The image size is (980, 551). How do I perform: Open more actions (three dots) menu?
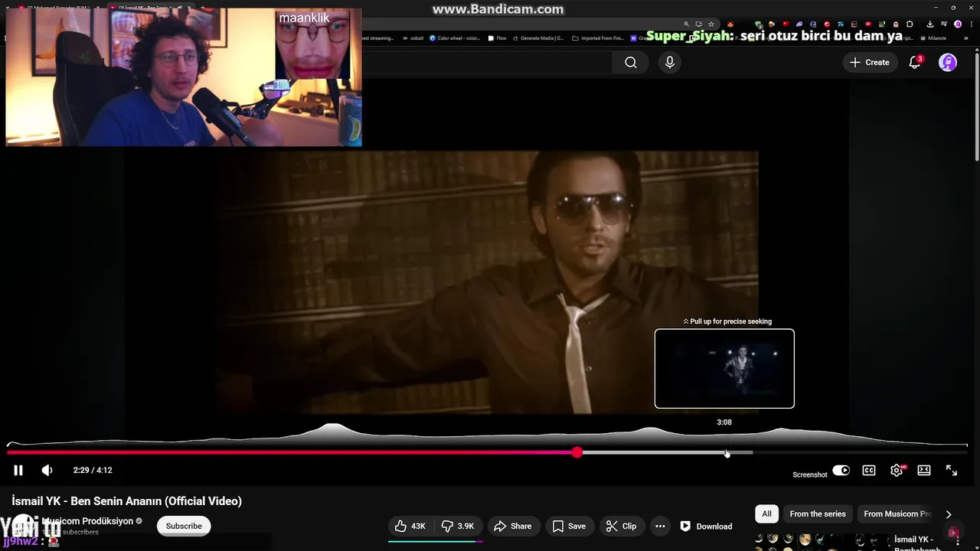click(x=660, y=526)
